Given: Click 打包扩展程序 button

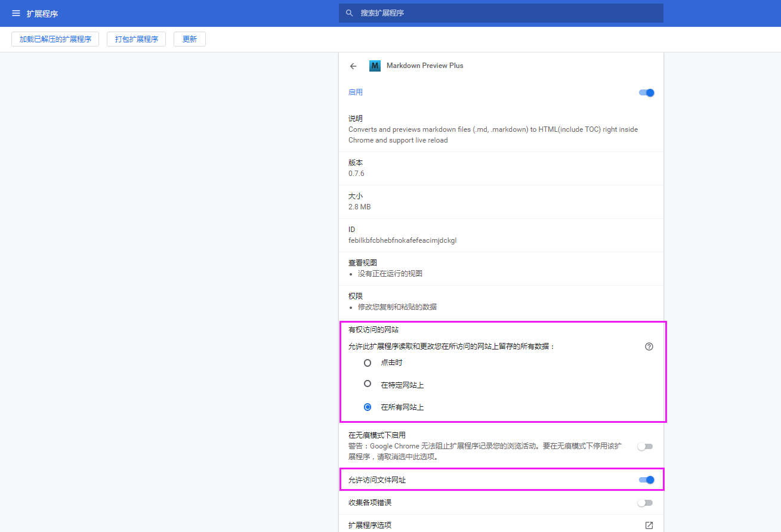Looking at the screenshot, I should pos(136,39).
